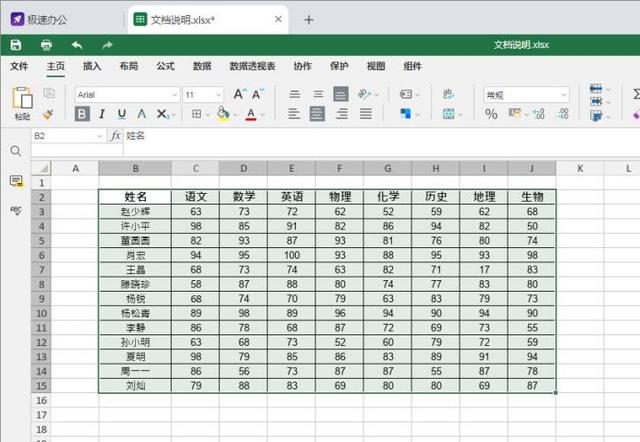Open the font color dropdown arrow

pos(262,115)
